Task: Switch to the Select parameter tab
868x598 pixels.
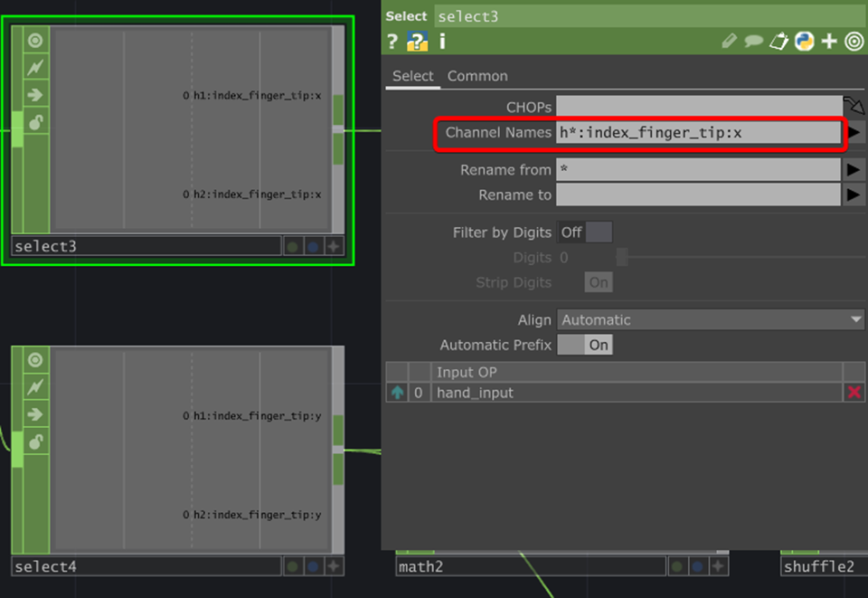Action: (413, 77)
